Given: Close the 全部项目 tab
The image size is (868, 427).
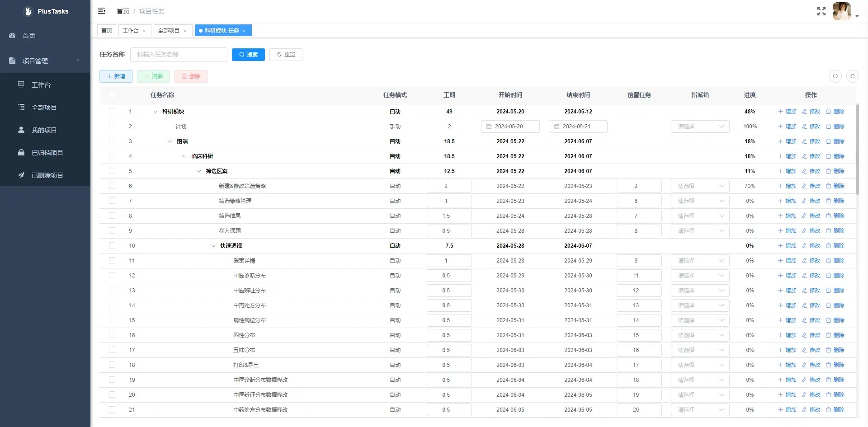Looking at the screenshot, I should tap(185, 31).
